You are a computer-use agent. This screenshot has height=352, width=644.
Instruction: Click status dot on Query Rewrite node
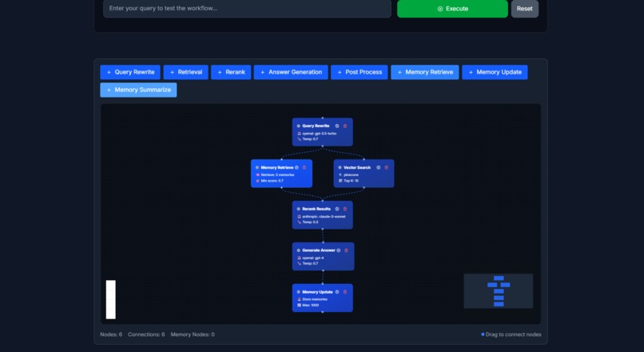point(299,126)
